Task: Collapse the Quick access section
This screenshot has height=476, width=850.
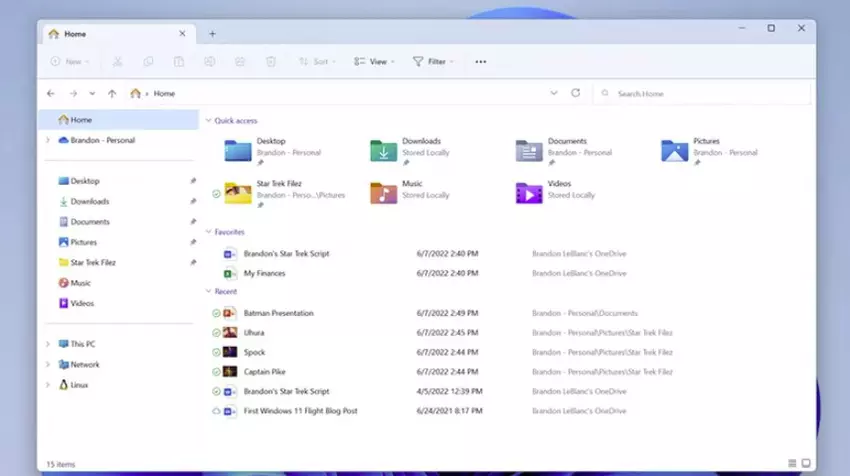Action: pyautogui.click(x=208, y=121)
